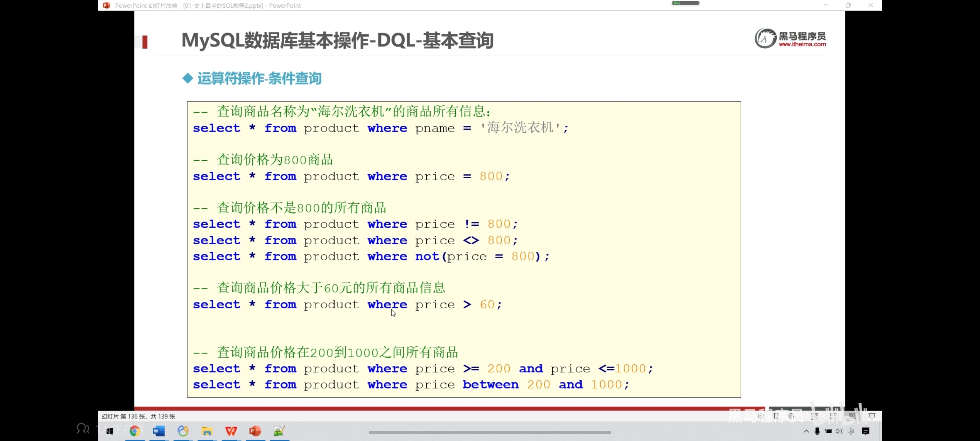
Task: Switch to Normal view icon
Action: point(814,416)
